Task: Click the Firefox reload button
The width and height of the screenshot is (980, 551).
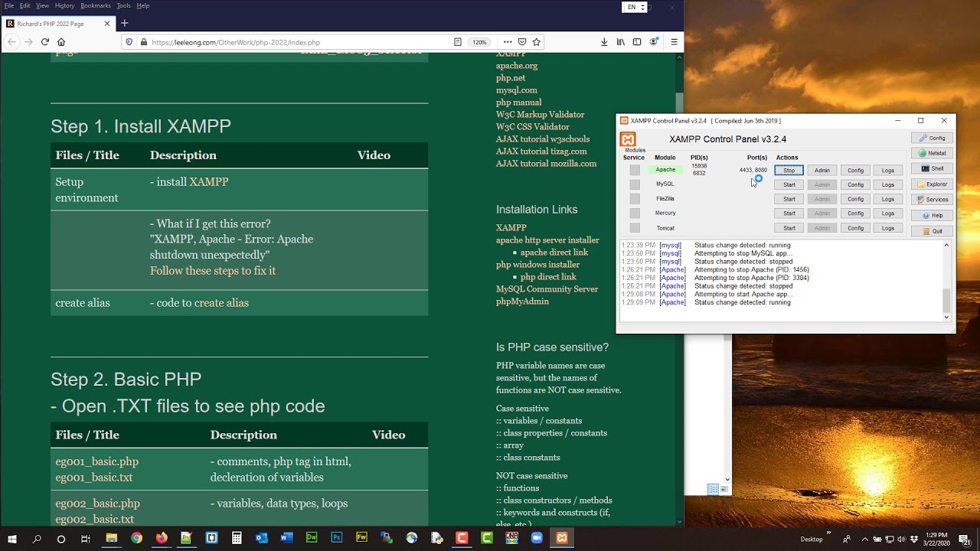Action: point(45,42)
